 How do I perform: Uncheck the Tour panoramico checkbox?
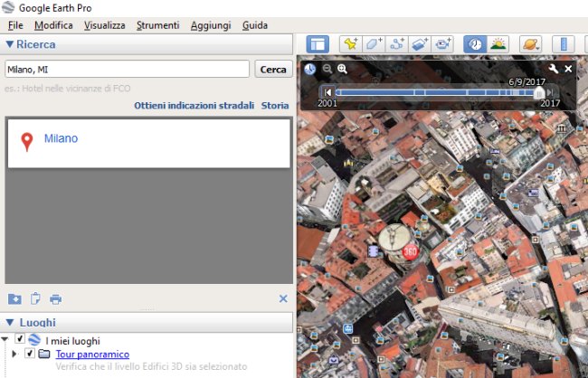click(30, 354)
